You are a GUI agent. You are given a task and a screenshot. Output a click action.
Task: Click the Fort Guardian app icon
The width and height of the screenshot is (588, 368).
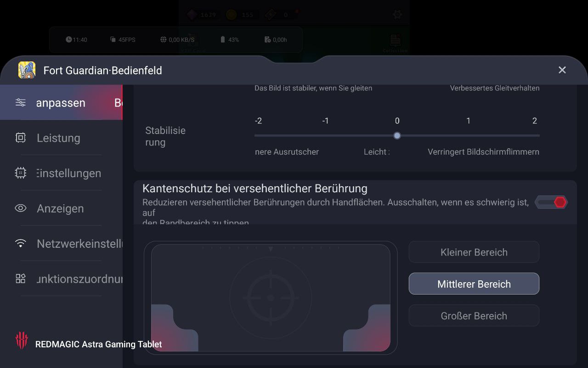coord(27,70)
